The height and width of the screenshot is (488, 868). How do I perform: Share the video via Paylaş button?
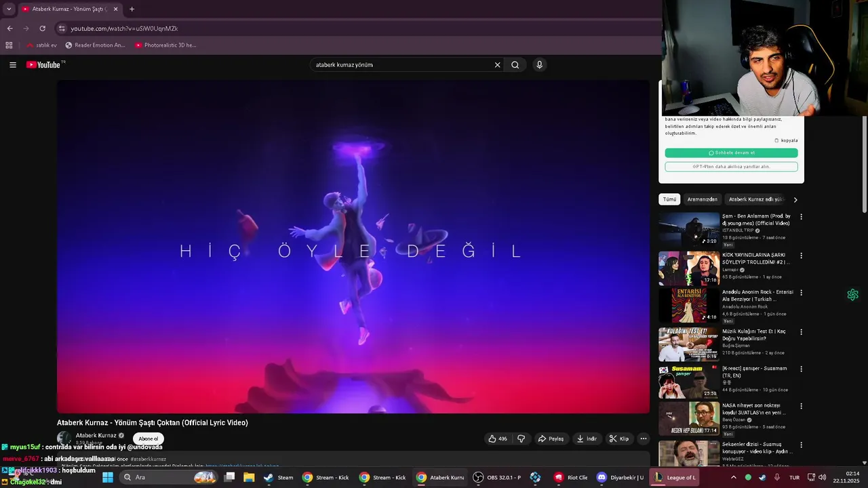551,439
